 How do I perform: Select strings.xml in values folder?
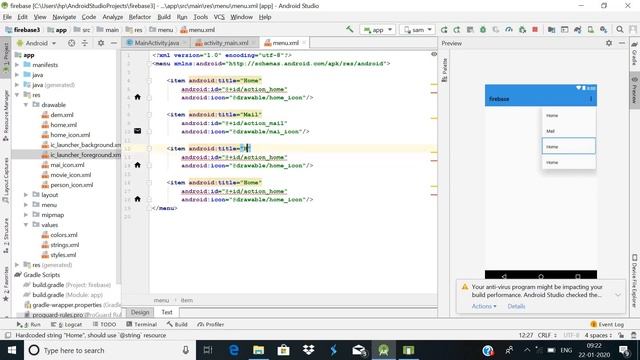[x=60, y=245]
